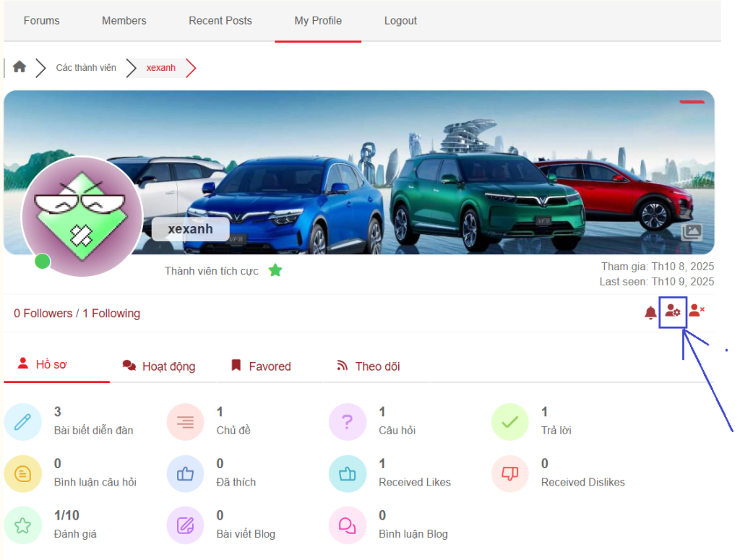
Task: Click the xexanh profile avatar
Action: tap(82, 216)
